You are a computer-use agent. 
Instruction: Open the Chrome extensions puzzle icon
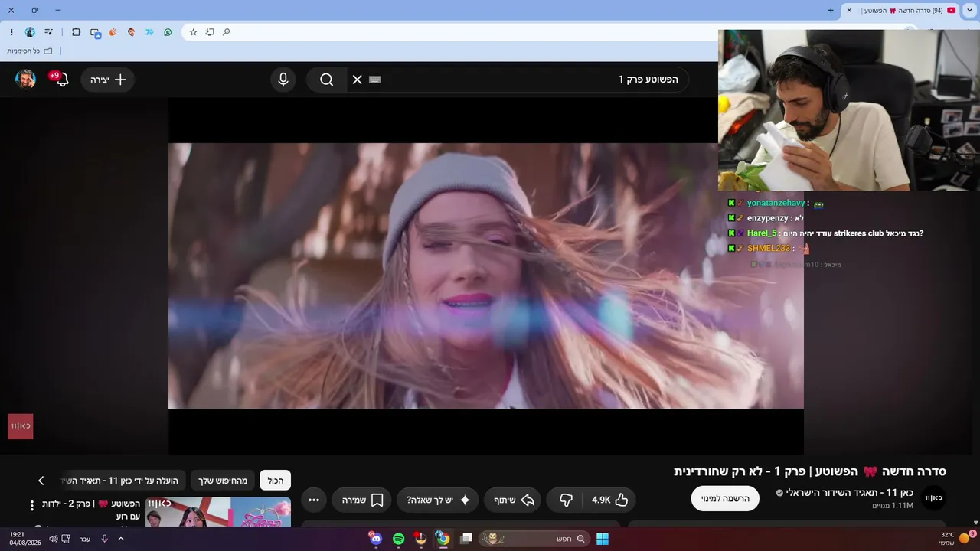tap(76, 32)
